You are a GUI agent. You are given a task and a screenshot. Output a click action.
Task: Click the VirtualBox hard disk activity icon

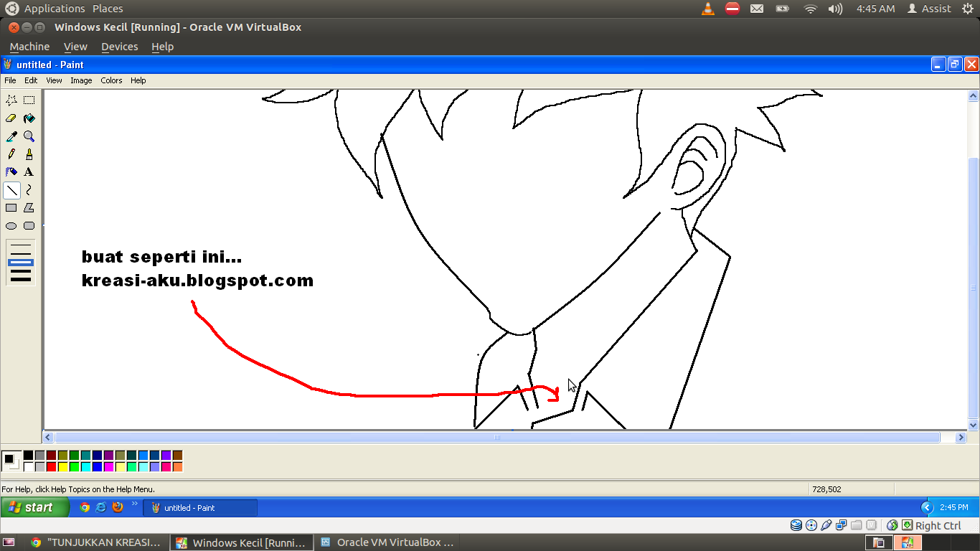796,525
